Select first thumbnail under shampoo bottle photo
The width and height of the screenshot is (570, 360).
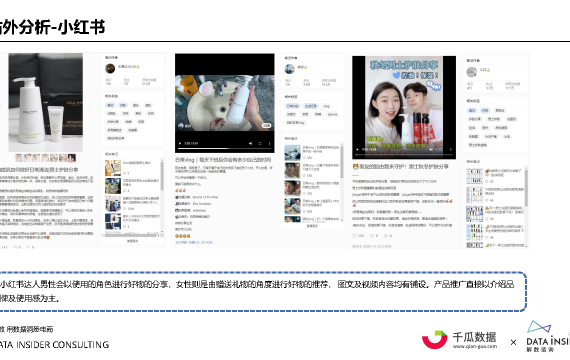click(x=19, y=158)
